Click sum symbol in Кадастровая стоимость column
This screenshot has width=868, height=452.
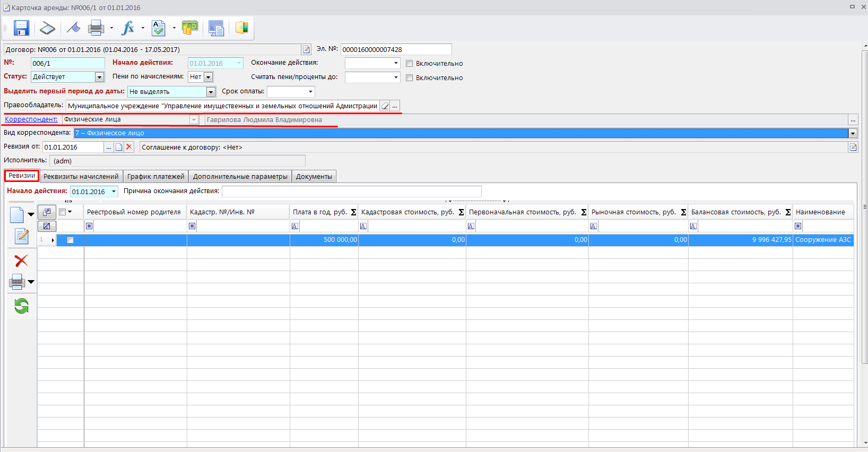pyautogui.click(x=461, y=212)
